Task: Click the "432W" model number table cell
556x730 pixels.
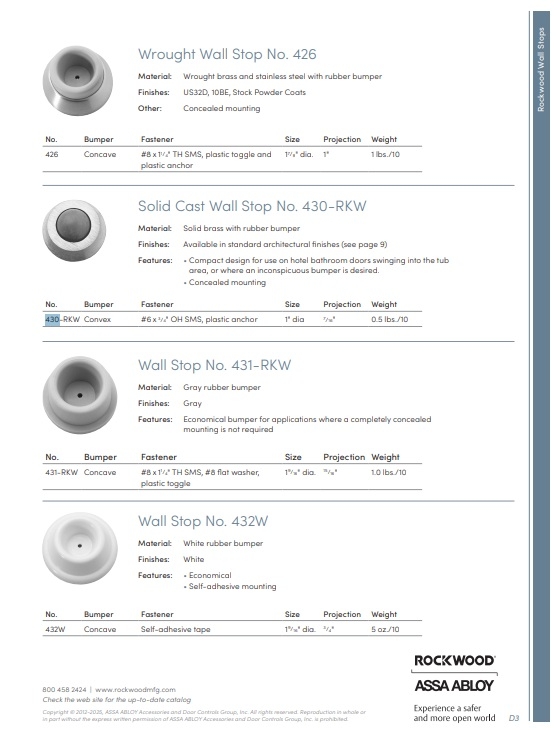Action: coord(55,629)
